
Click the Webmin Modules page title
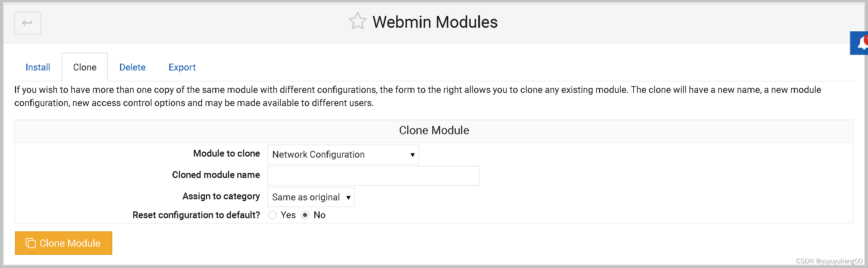point(435,22)
